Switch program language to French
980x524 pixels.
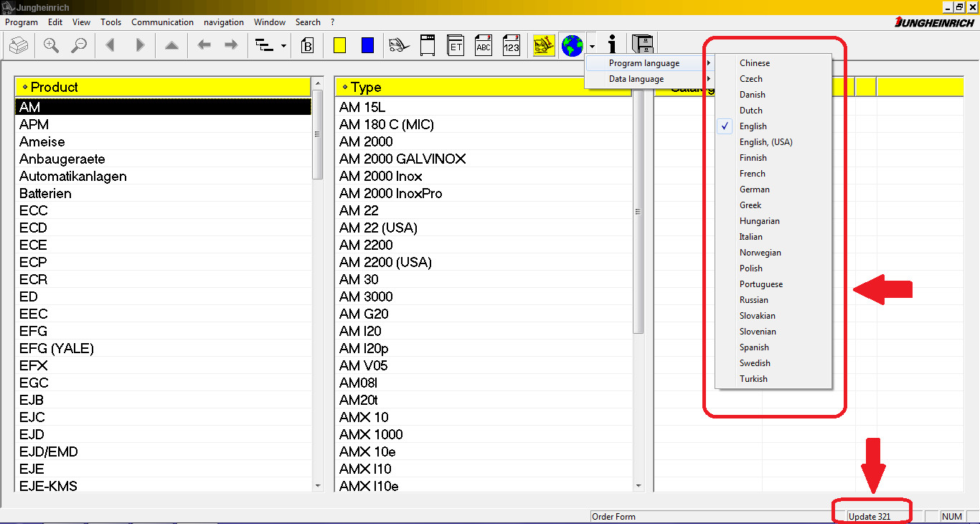click(x=753, y=174)
